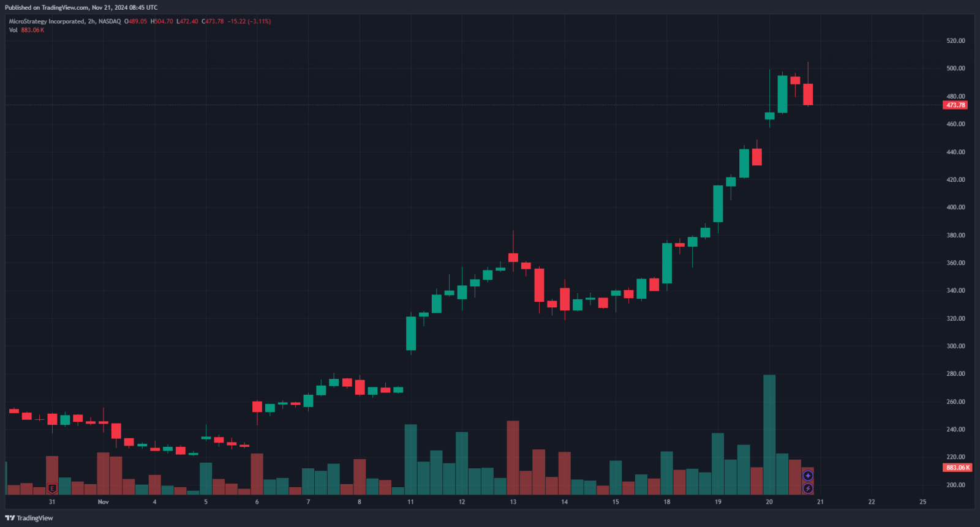Click the 25 date label on the time axis
The width and height of the screenshot is (980, 527).
click(x=923, y=502)
